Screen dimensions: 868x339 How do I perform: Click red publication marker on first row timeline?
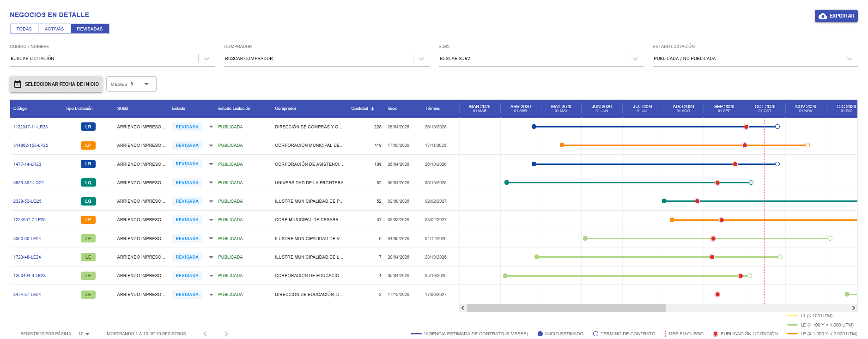point(746,127)
